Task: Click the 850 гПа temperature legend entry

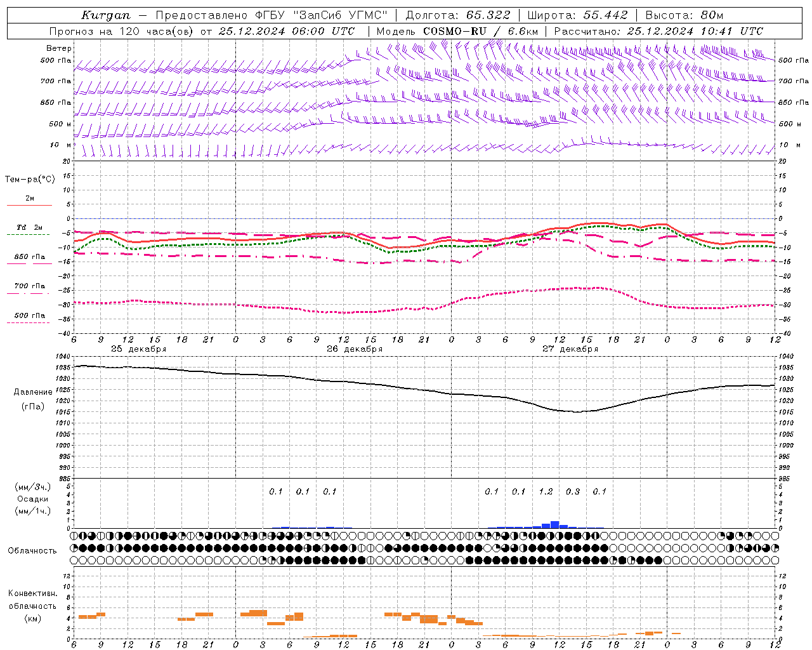Action: (x=30, y=257)
